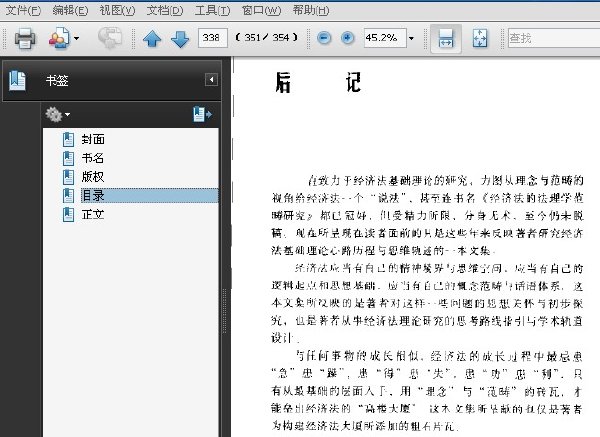Go to next page with down arrow
This screenshot has height=437, width=600.
(x=180, y=39)
